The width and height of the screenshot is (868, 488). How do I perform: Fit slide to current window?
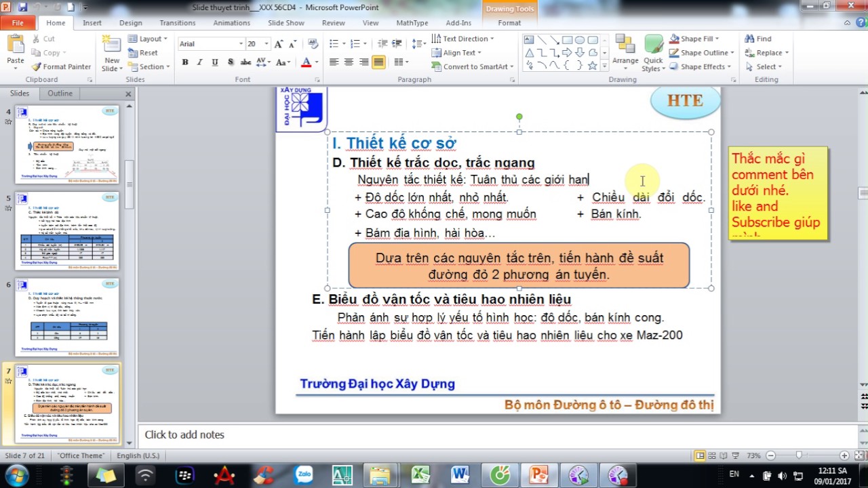click(x=859, y=455)
